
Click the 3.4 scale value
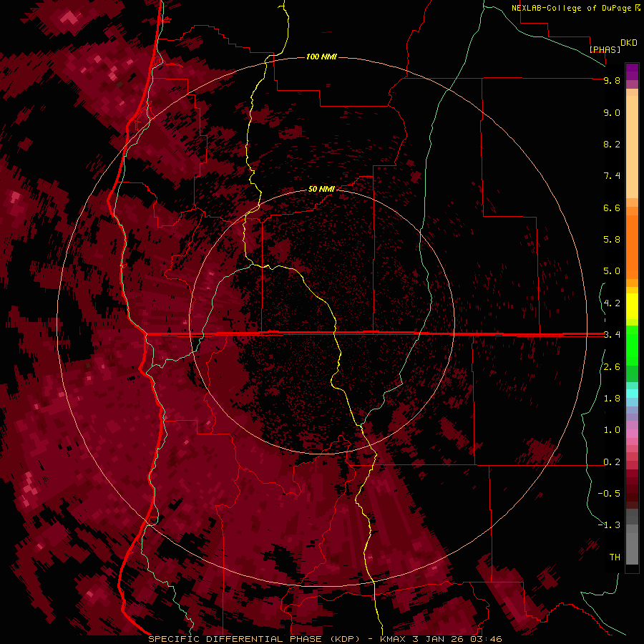click(x=612, y=335)
